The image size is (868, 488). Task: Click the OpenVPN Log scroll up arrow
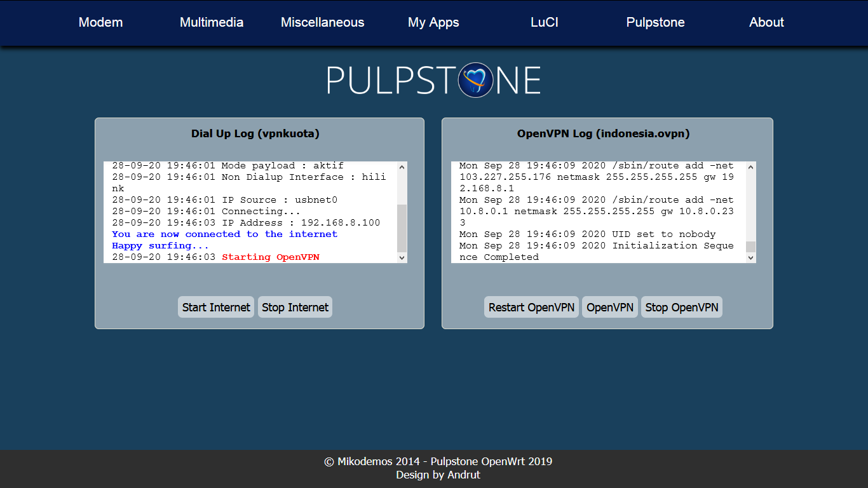[x=750, y=167]
